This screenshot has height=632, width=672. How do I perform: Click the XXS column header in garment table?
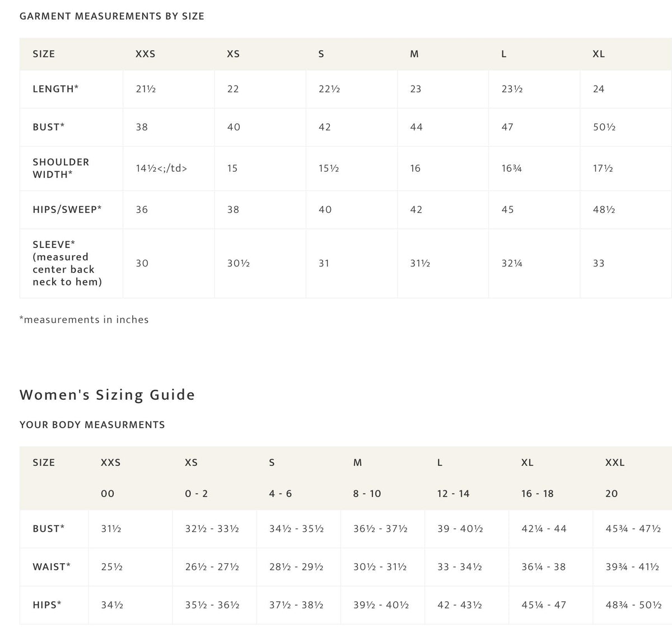145,54
